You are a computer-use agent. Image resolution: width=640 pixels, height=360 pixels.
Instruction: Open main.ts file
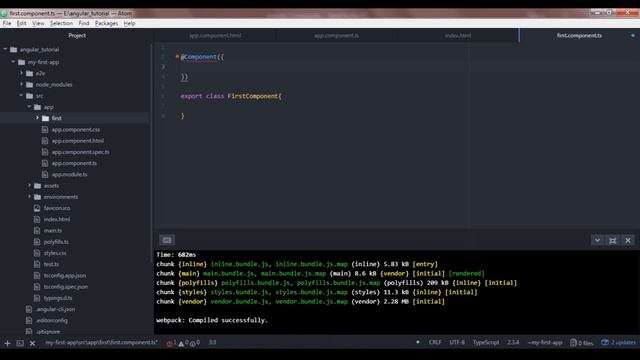tap(53, 230)
